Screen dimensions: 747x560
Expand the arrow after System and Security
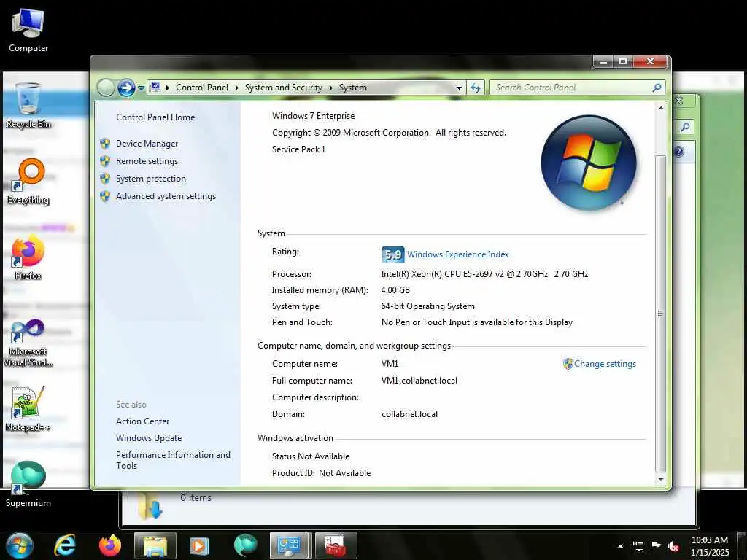coord(330,87)
